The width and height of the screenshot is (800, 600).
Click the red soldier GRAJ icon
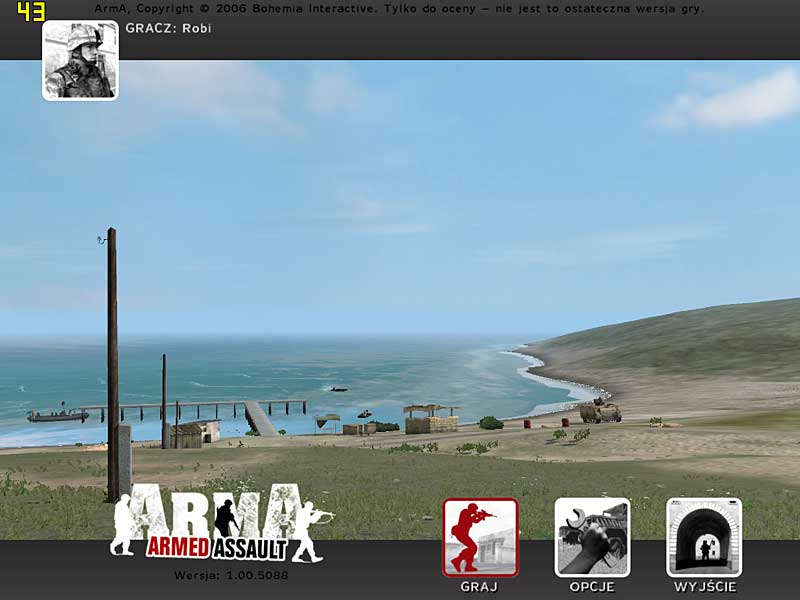(x=480, y=537)
